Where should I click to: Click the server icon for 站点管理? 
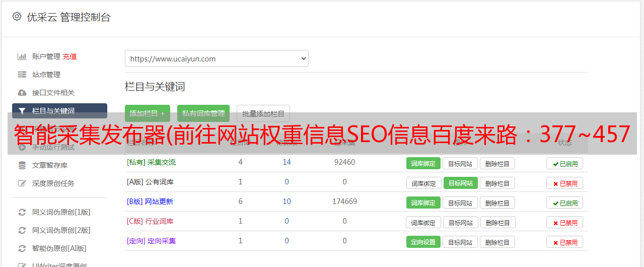pyautogui.click(x=22, y=75)
